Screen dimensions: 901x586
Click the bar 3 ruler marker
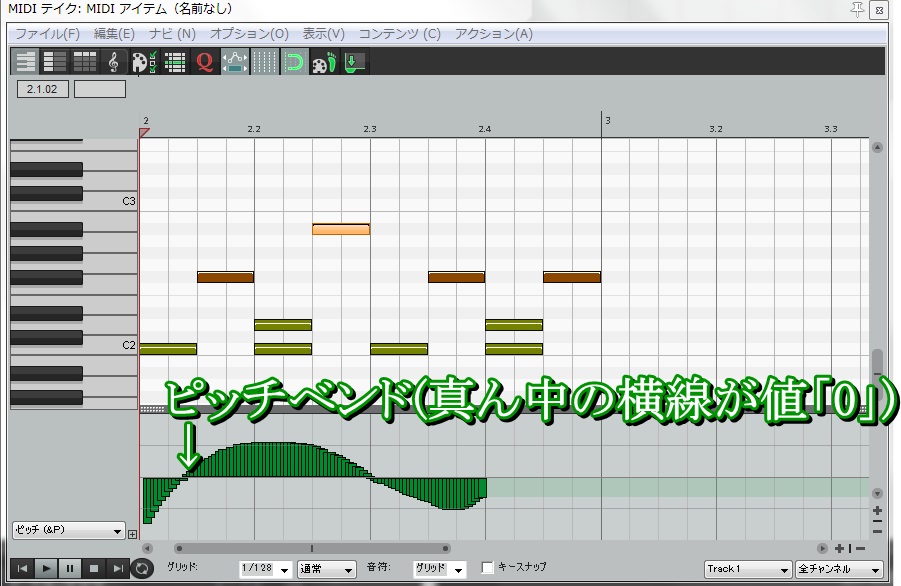[607, 121]
